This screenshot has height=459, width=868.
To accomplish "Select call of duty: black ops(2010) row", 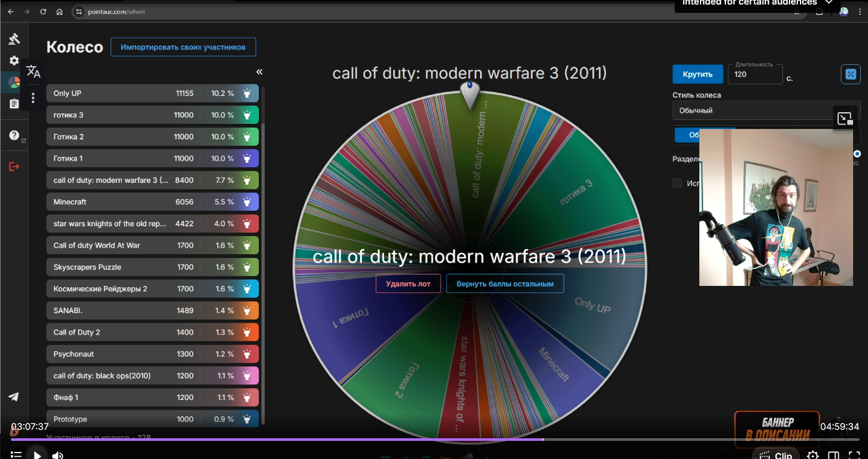I will click(152, 376).
